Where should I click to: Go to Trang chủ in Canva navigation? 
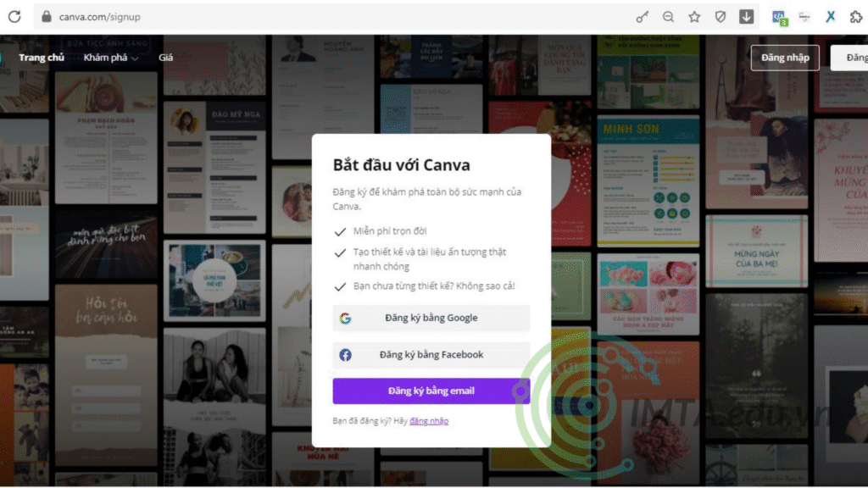(x=42, y=58)
